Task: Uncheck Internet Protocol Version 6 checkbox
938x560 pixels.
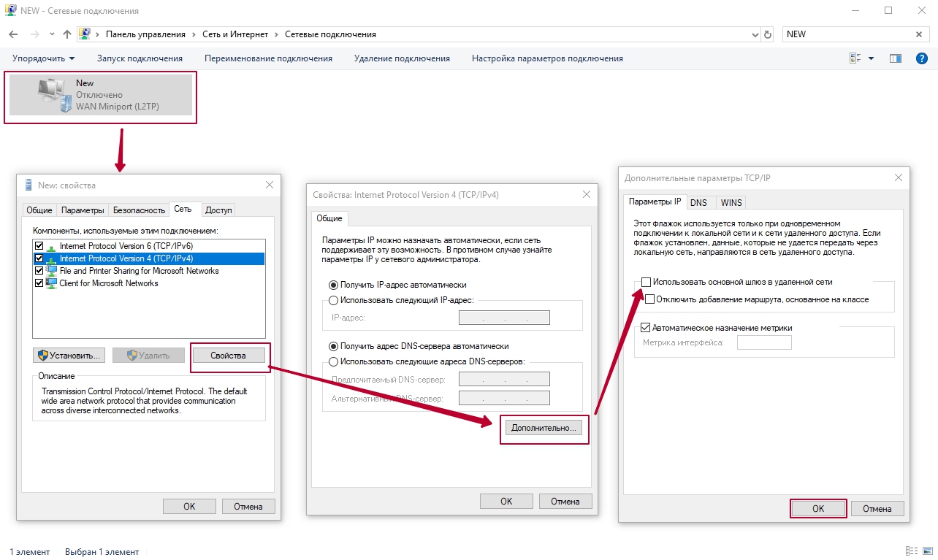Action: click(x=39, y=246)
